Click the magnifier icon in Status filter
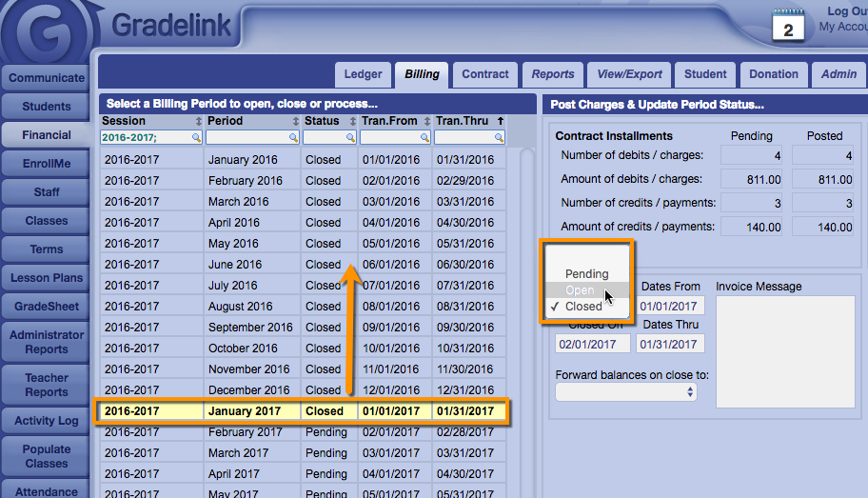The width and height of the screenshot is (868, 498). click(x=350, y=138)
